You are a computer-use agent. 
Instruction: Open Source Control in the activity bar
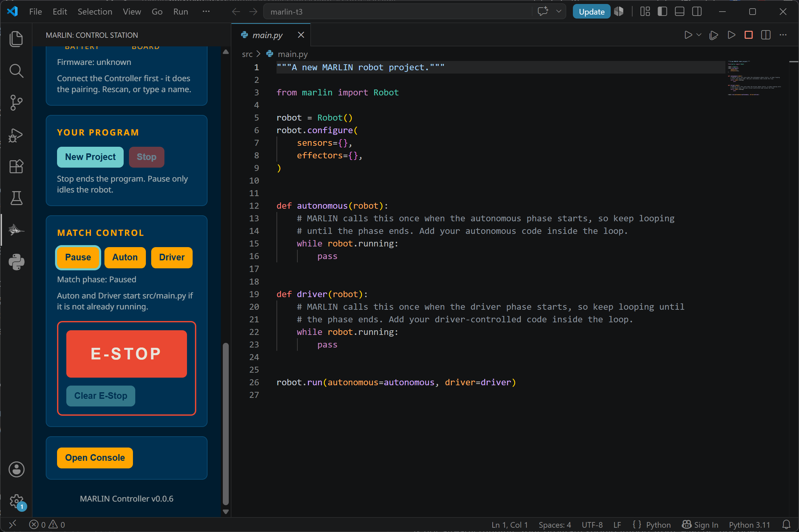(16, 102)
